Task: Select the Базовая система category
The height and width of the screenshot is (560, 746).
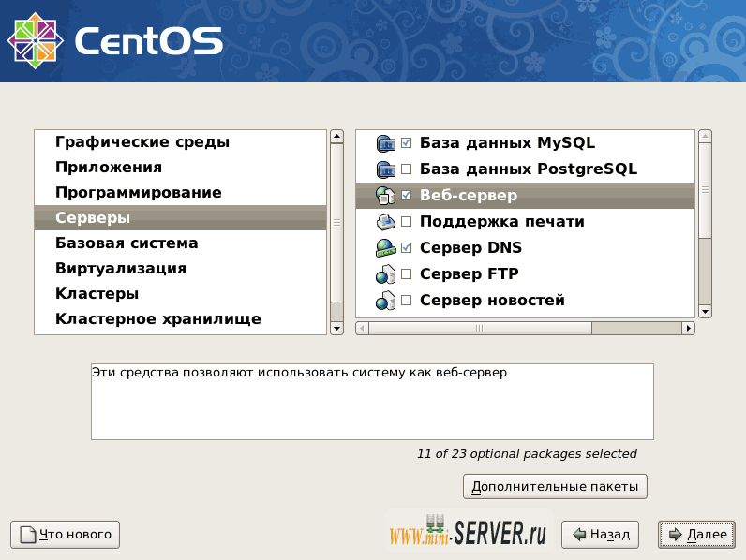Action: tap(180, 243)
